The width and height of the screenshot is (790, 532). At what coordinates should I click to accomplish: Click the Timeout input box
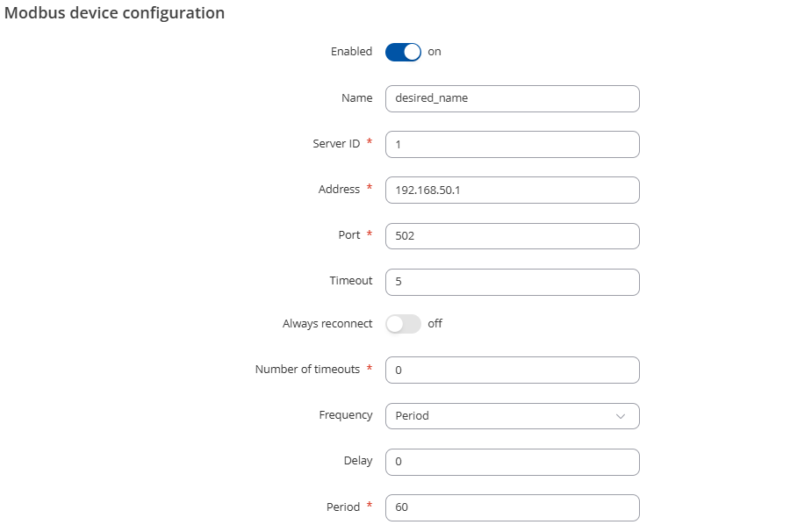[x=513, y=282]
